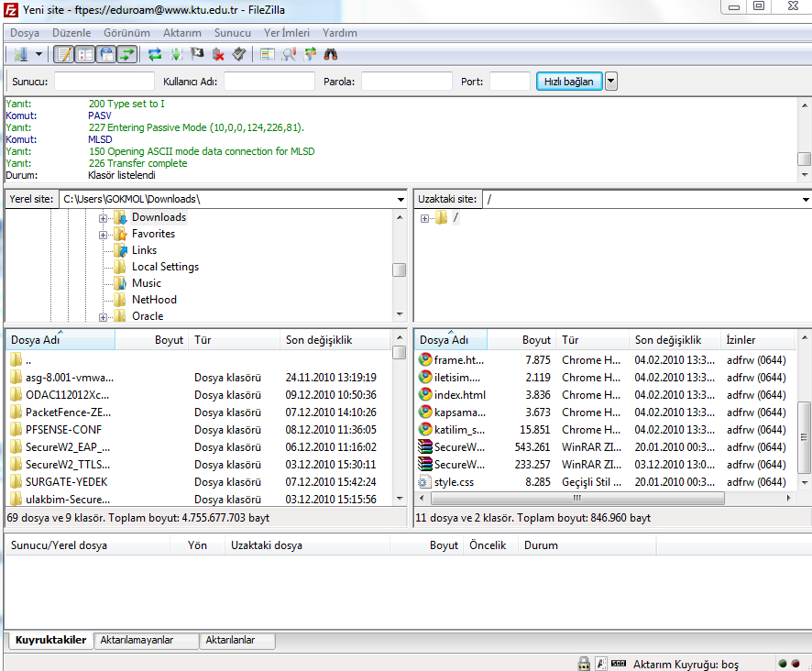812x671 pixels.
Task: Click the Hızlı bağlan button
Action: tap(569, 82)
